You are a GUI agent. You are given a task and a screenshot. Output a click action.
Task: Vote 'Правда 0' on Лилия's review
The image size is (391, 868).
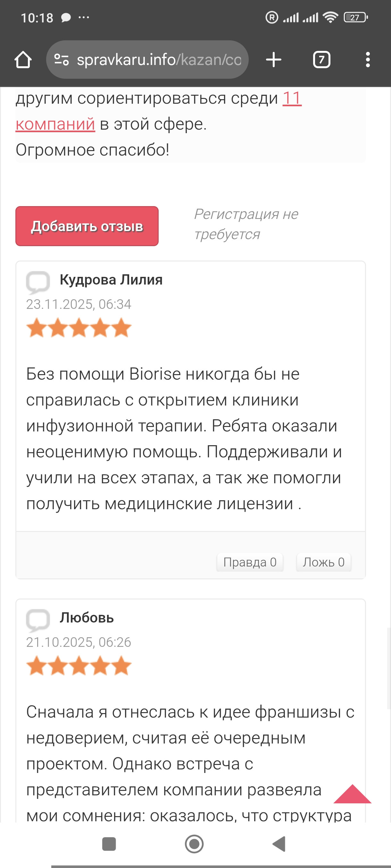(x=250, y=562)
